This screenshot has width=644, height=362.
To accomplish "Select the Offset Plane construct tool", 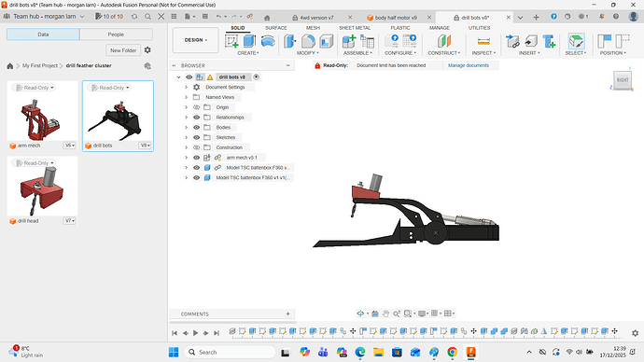I will coord(444,41).
